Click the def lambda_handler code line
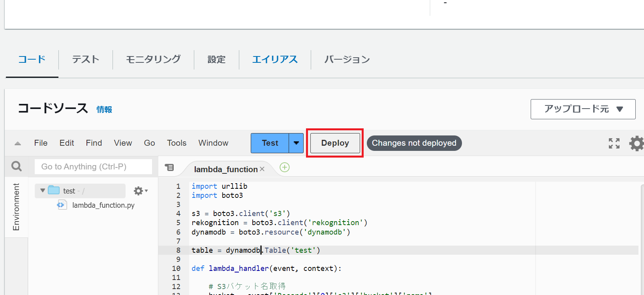Screen dimensions: 644x295 tap(267, 269)
